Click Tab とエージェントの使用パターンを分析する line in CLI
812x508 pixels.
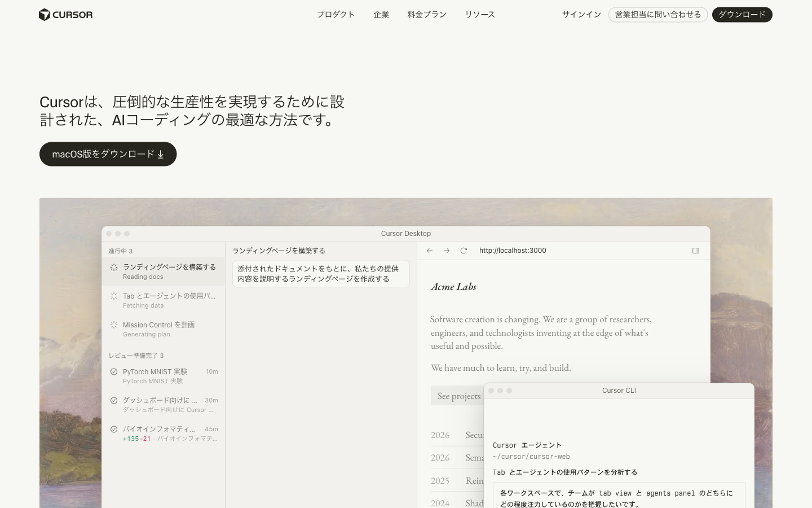[x=565, y=472]
